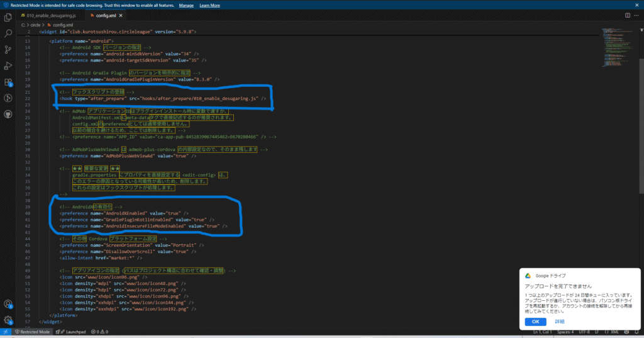Click the AndroidGradlePluginVersion preference line
The width and height of the screenshot is (644, 338).
(140, 79)
